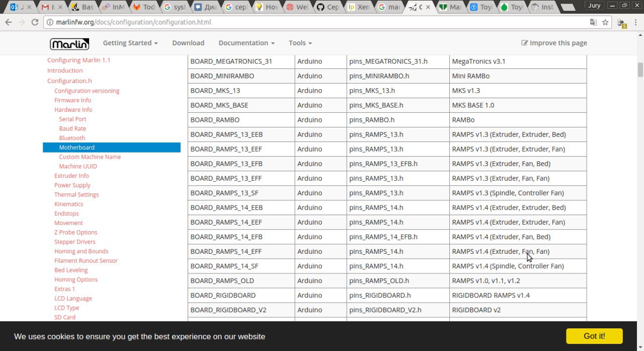Expand the Documentation dropdown

click(x=247, y=43)
